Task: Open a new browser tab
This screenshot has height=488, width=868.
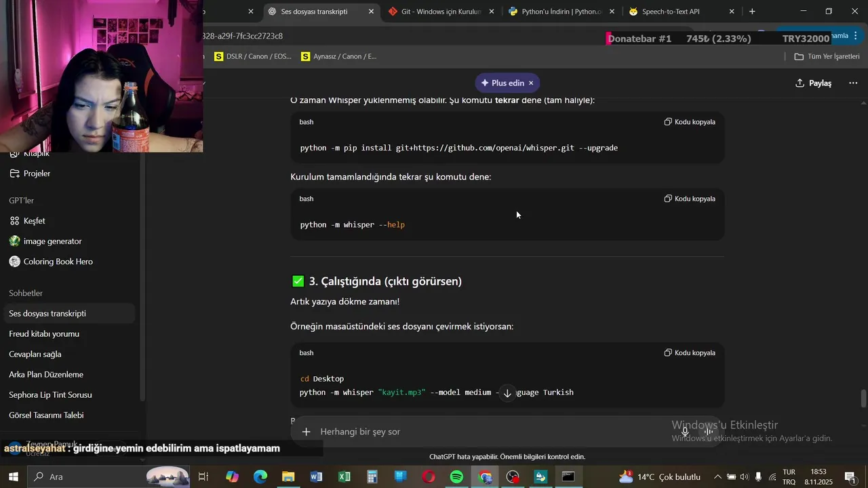Action: [x=752, y=12]
